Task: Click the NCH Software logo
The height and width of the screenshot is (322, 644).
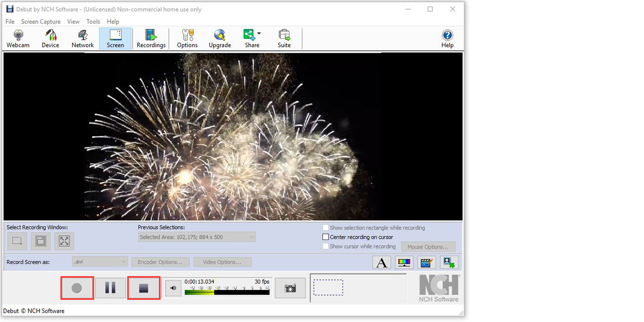Action: point(439,288)
